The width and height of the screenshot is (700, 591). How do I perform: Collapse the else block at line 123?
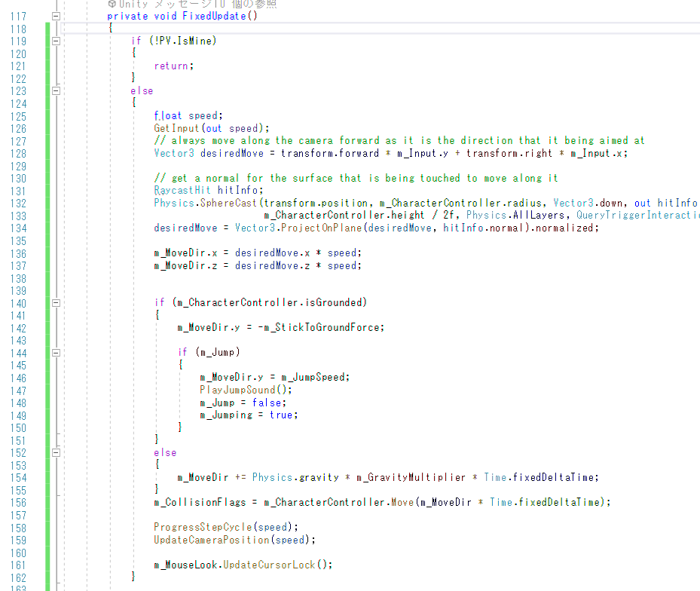pos(55,90)
